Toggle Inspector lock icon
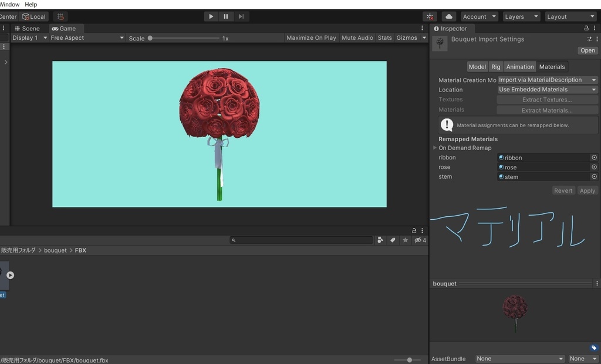 point(586,28)
